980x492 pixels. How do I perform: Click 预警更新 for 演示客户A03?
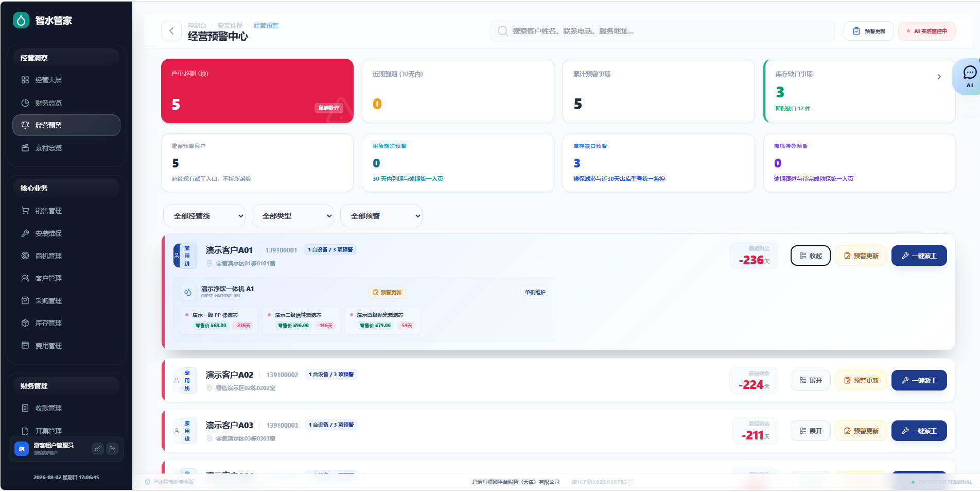click(x=861, y=431)
